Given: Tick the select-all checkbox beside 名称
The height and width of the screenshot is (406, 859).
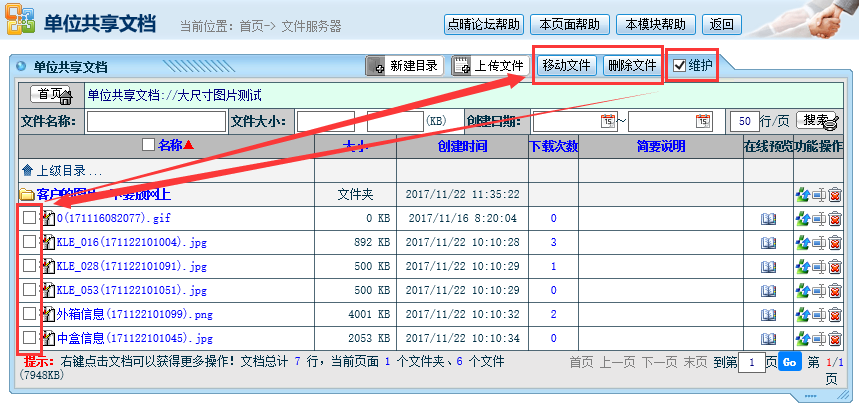Looking at the screenshot, I should [x=149, y=145].
